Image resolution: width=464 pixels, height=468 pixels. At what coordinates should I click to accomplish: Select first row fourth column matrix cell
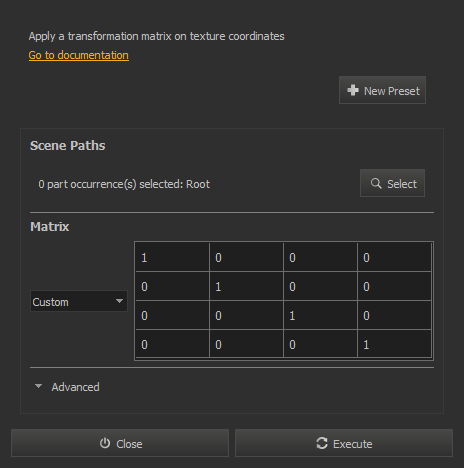pos(394,257)
